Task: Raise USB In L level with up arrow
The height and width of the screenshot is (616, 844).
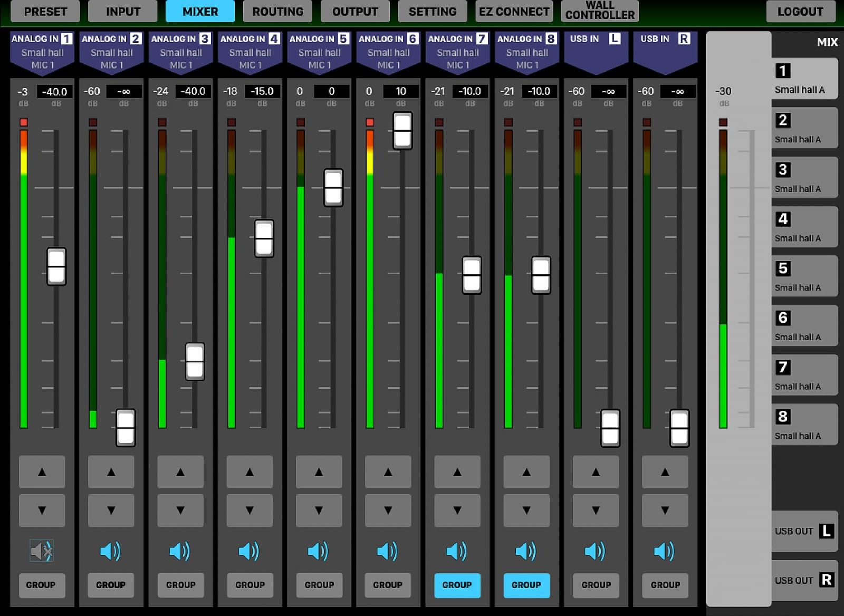Action: (596, 472)
